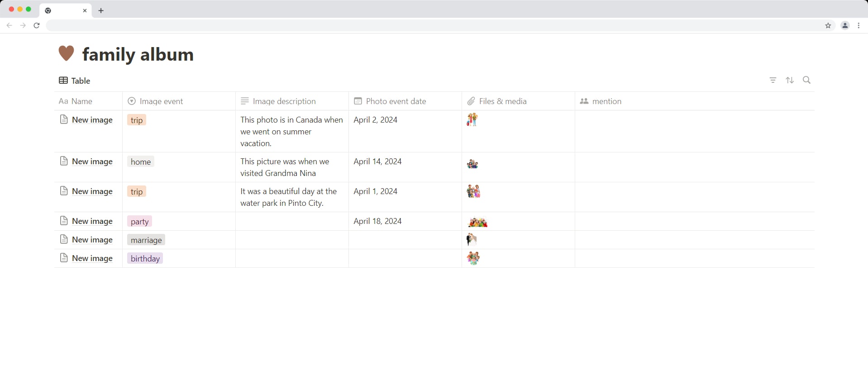868x370 pixels.
Task: Close the current browser tab
Action: click(85, 10)
